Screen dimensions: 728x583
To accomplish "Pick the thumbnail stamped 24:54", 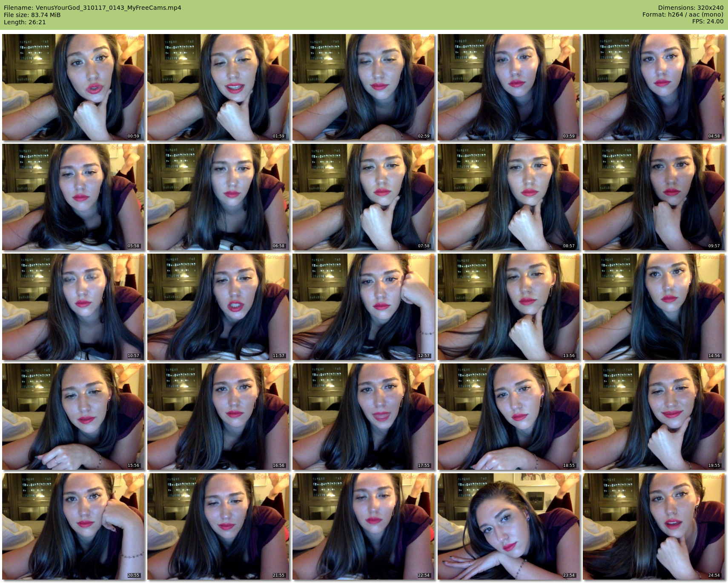I will [654, 526].
